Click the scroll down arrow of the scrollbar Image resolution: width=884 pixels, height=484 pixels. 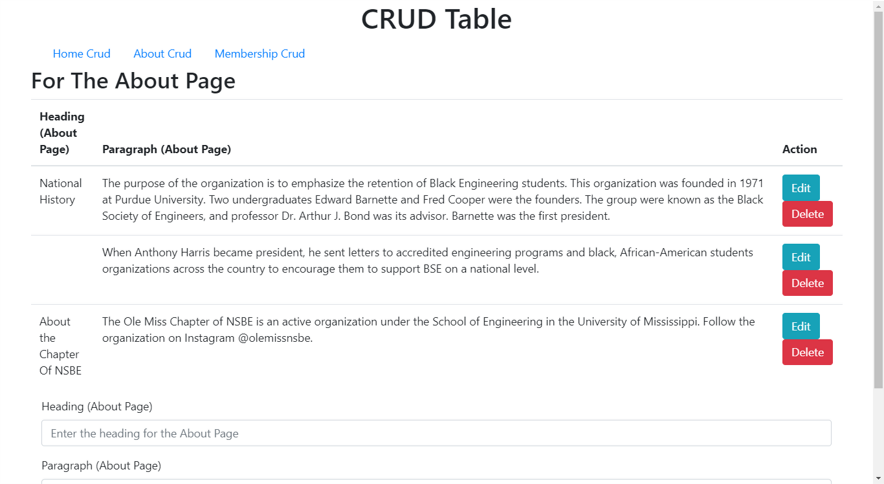(x=878, y=479)
